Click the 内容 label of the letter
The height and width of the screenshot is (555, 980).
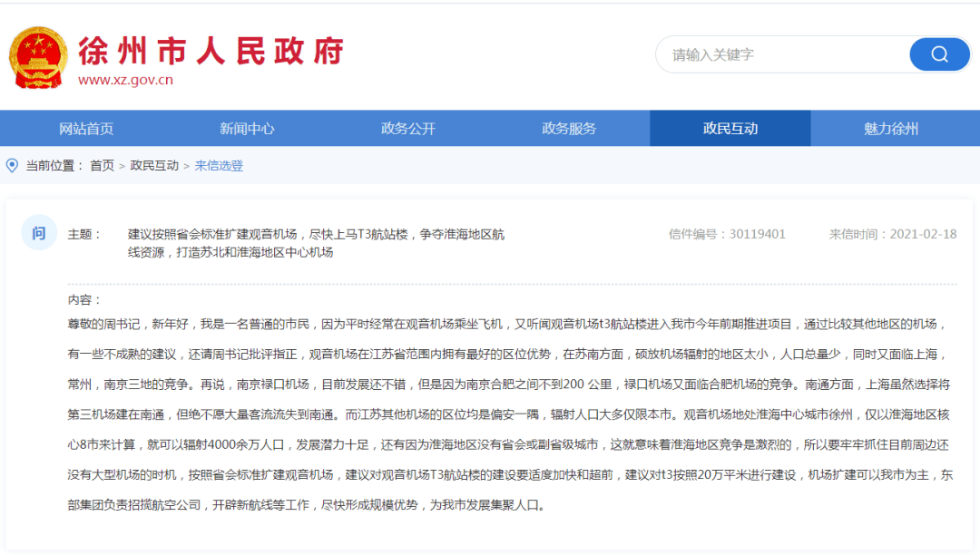pos(84,300)
